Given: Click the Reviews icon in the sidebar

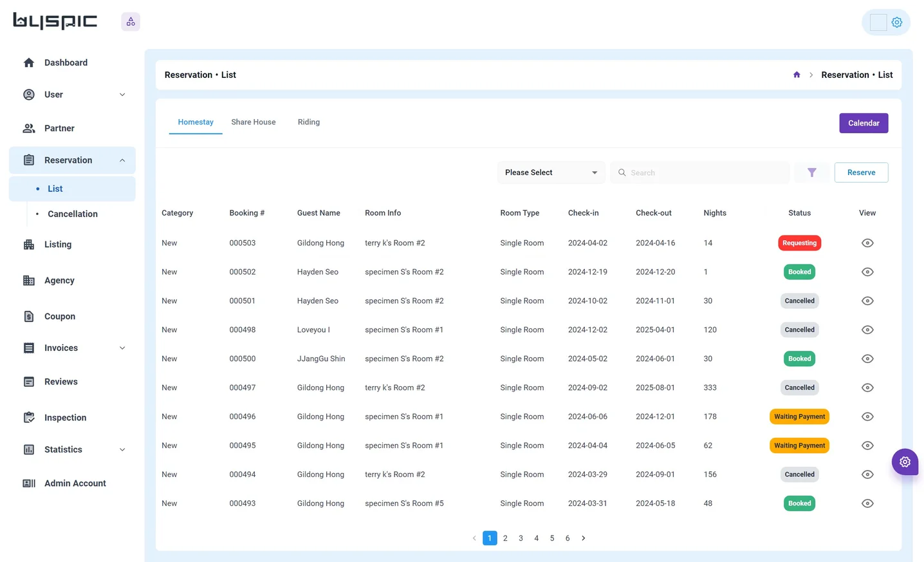Looking at the screenshot, I should pos(29,382).
